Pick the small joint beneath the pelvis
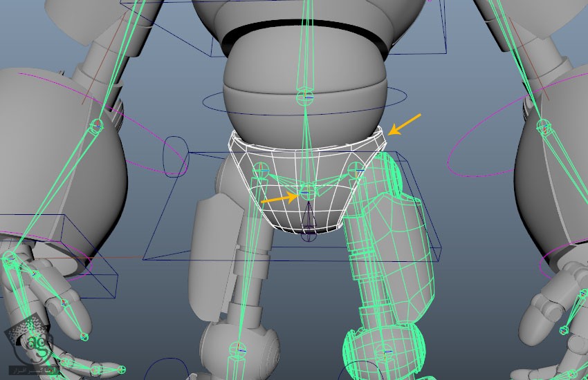The height and width of the screenshot is (380, 588). click(x=309, y=236)
